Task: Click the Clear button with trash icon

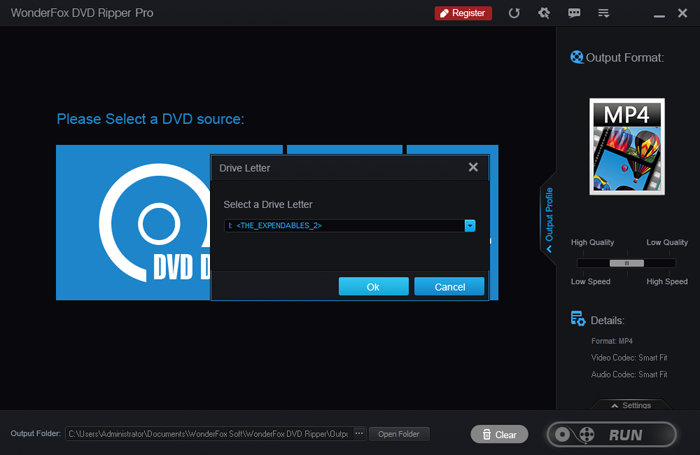Action: [x=499, y=434]
